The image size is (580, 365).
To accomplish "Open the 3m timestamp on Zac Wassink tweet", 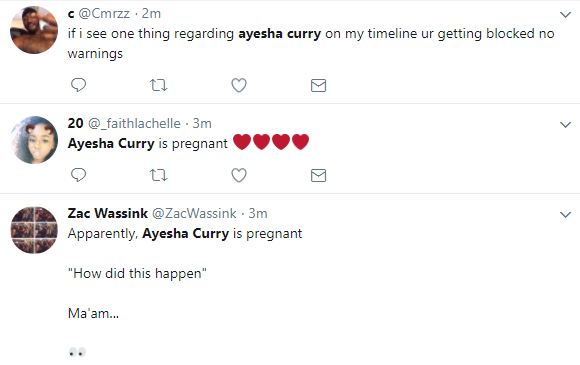I will 258,213.
